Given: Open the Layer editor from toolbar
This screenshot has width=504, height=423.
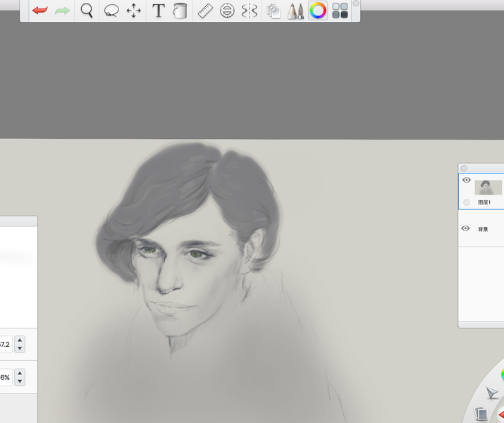Looking at the screenshot, I should pyautogui.click(x=273, y=11).
